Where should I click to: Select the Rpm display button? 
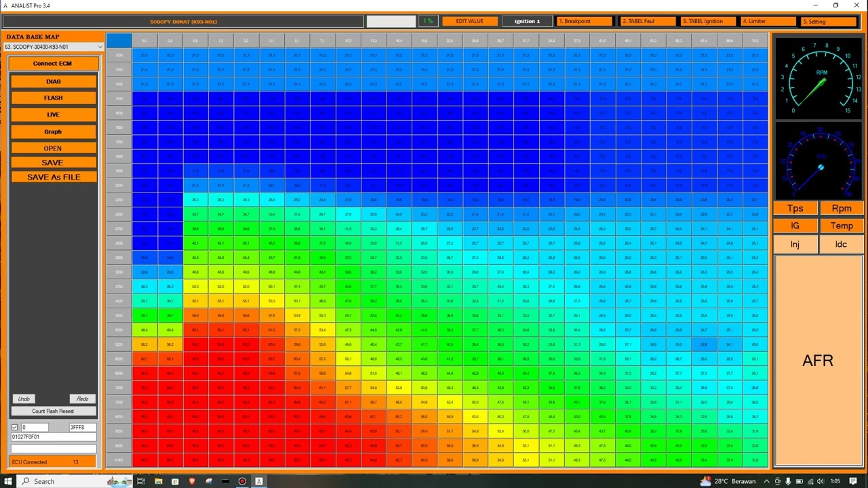(842, 209)
